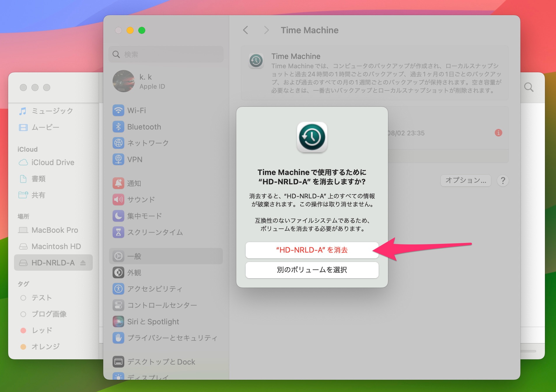Select HD-NRLD-A volume in Finder sidebar
The image size is (556, 392).
pos(53,263)
